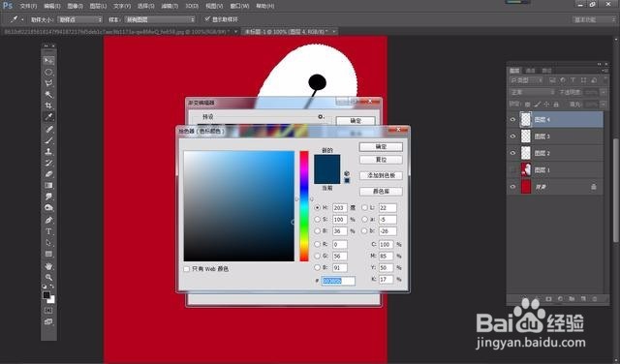Open the sample layers dropdown in options bar
Viewport: 620px width, 364px height.
click(160, 19)
